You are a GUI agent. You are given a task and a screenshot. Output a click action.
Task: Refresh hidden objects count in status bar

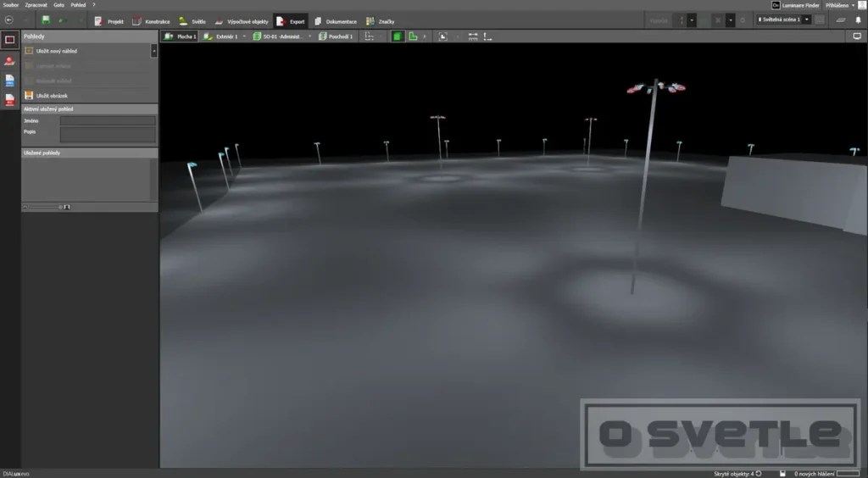[759, 474]
